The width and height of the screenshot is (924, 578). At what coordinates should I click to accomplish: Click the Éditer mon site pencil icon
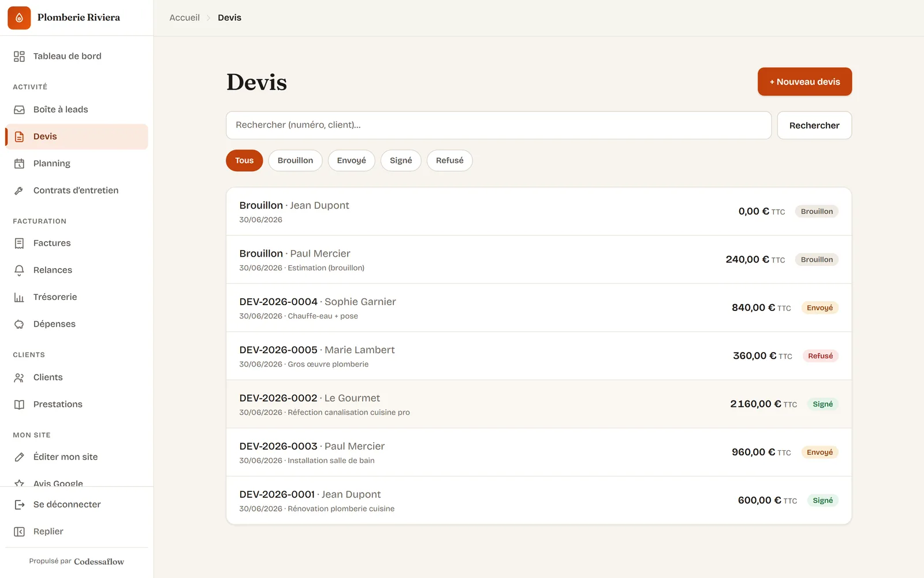click(x=19, y=457)
